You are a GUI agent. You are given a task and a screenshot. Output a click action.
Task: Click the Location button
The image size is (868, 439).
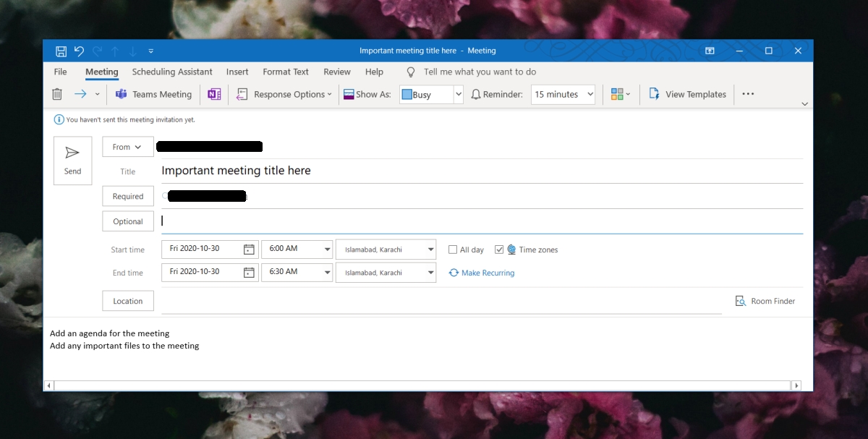pos(128,301)
